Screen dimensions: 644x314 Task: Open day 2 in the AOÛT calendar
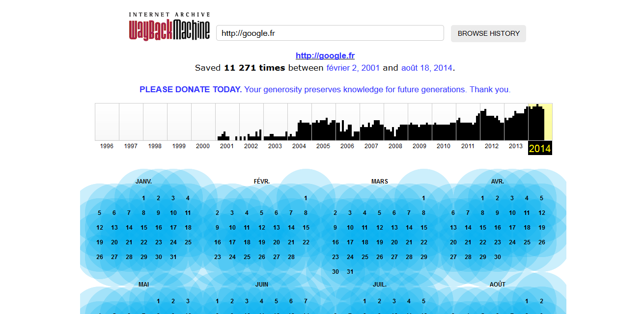pyautogui.click(x=541, y=301)
